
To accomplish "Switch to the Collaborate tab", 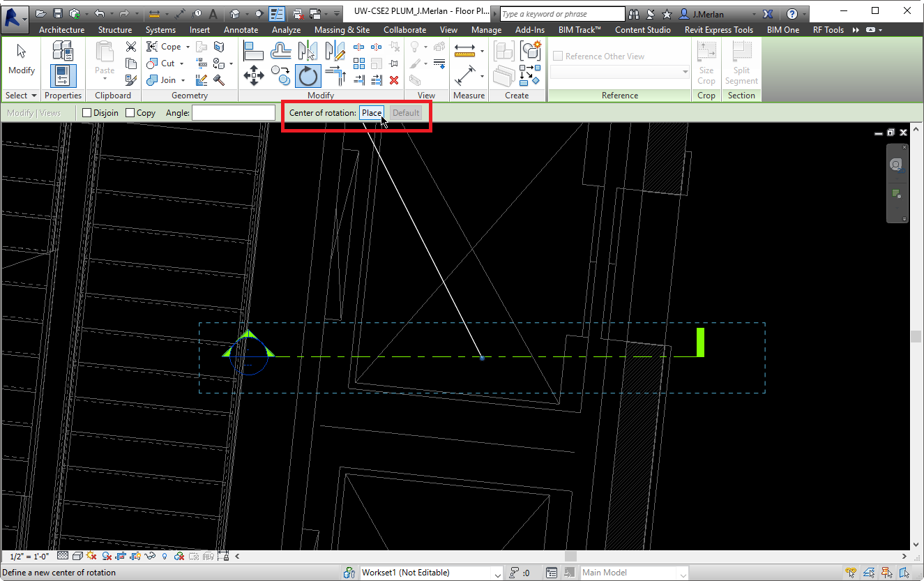I will (x=404, y=30).
